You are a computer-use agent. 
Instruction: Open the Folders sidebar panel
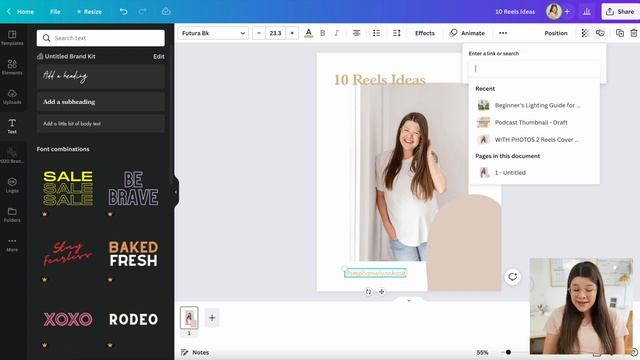[x=12, y=215]
